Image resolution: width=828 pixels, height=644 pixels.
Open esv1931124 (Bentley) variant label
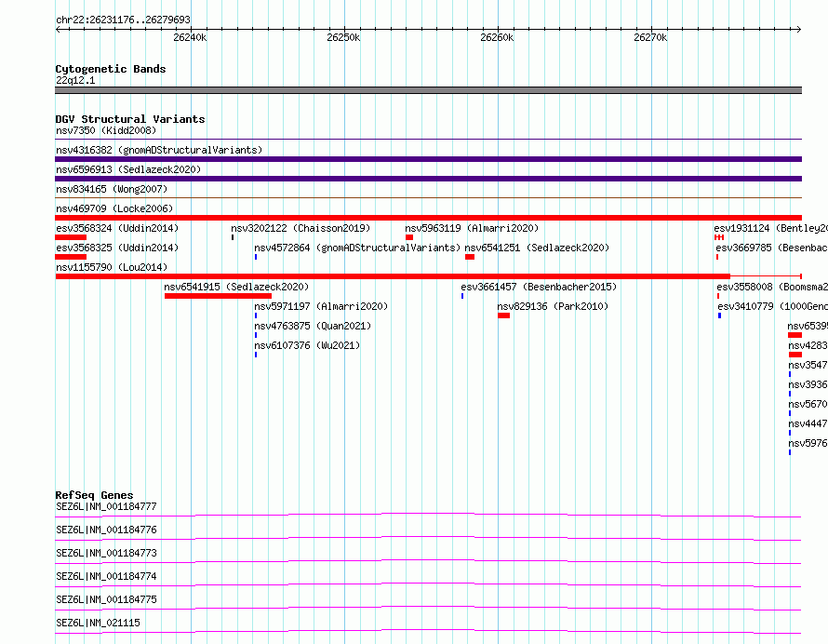coord(771,228)
